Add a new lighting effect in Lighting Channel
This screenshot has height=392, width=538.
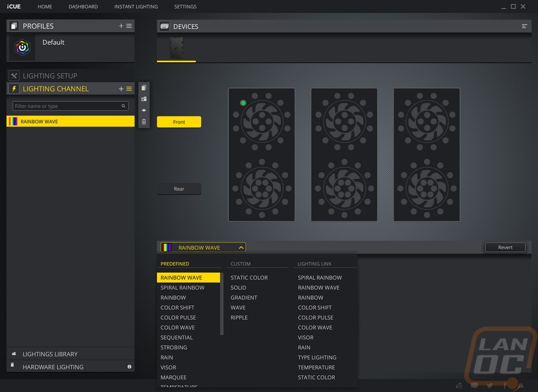click(x=121, y=89)
